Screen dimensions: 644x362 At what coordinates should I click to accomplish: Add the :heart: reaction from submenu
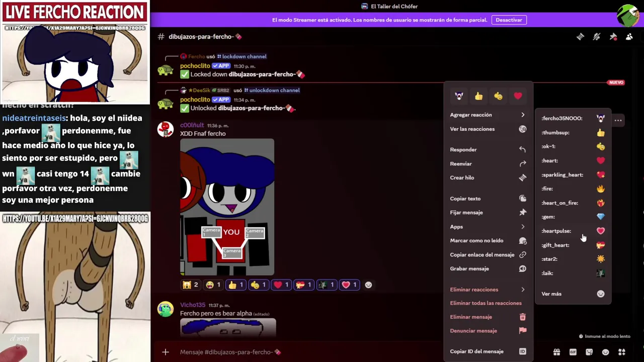pyautogui.click(x=573, y=160)
